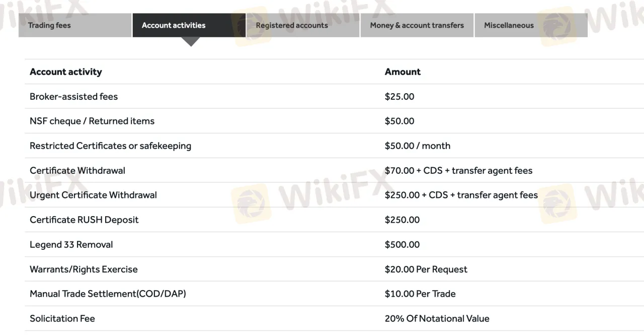Image resolution: width=644 pixels, height=335 pixels.
Task: Click the 20% Of Notational Value text
Action: pyautogui.click(x=437, y=318)
